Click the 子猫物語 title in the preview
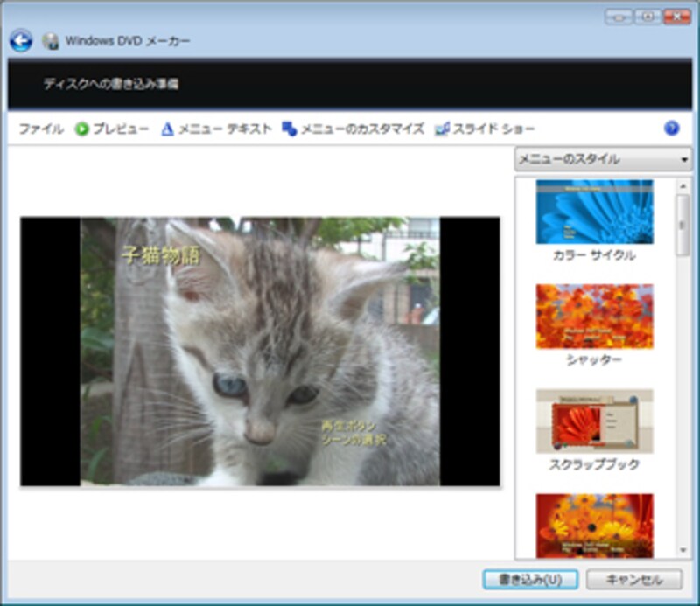 point(160,255)
